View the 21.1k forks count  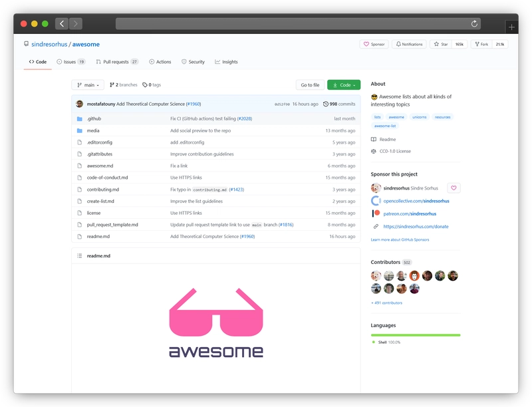500,44
